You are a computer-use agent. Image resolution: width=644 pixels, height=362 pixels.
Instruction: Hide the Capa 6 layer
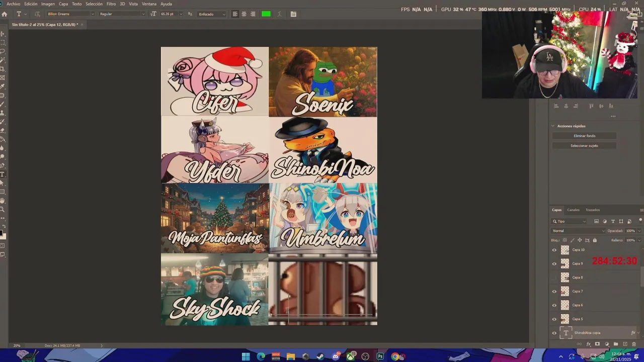(x=554, y=305)
